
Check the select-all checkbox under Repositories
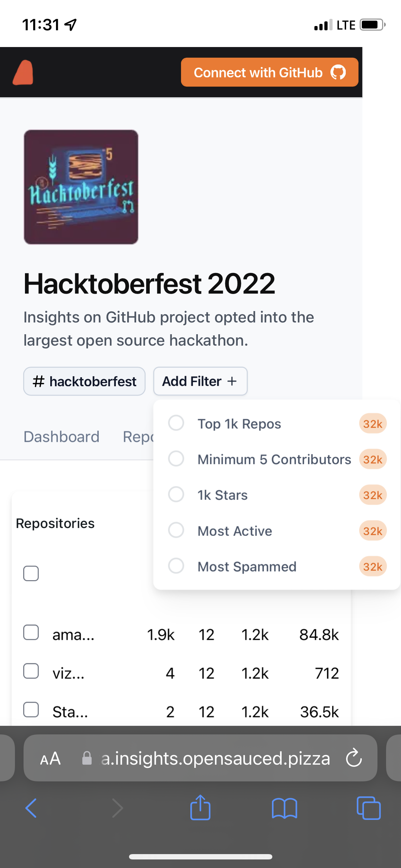(31, 573)
